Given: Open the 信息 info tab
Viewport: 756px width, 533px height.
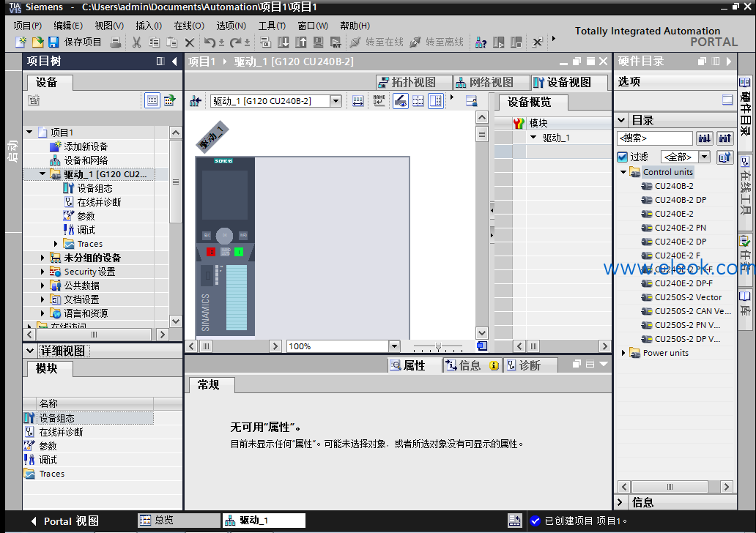Looking at the screenshot, I should tap(472, 365).
